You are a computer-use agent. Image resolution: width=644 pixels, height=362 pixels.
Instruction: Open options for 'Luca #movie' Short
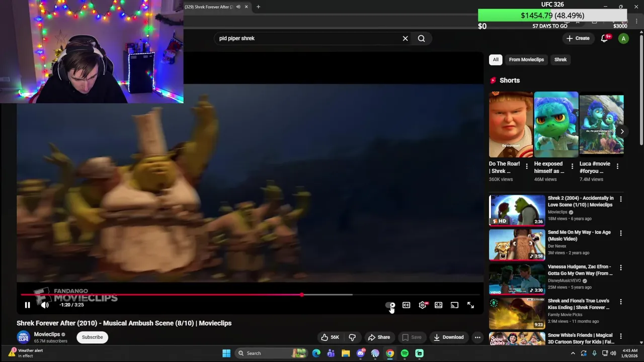point(617,166)
